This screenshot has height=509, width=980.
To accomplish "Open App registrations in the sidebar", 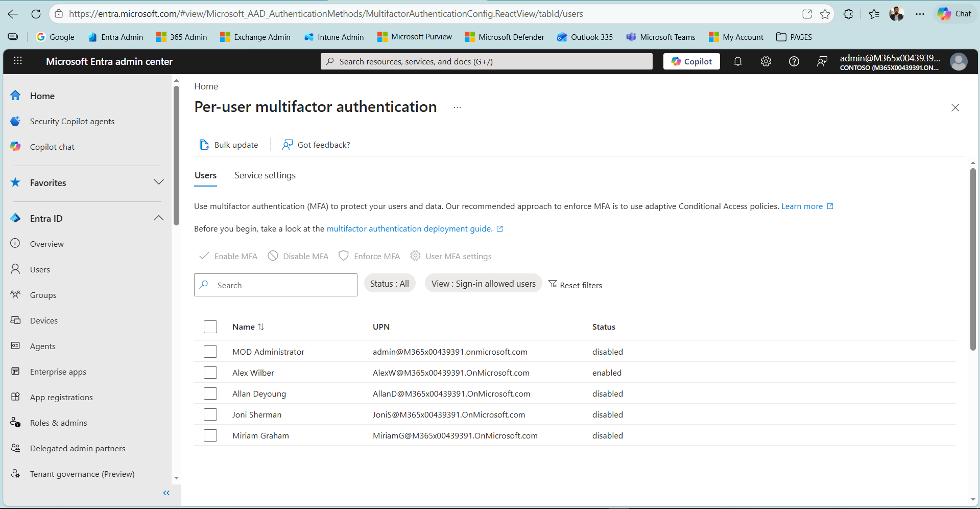I will 61,397.
